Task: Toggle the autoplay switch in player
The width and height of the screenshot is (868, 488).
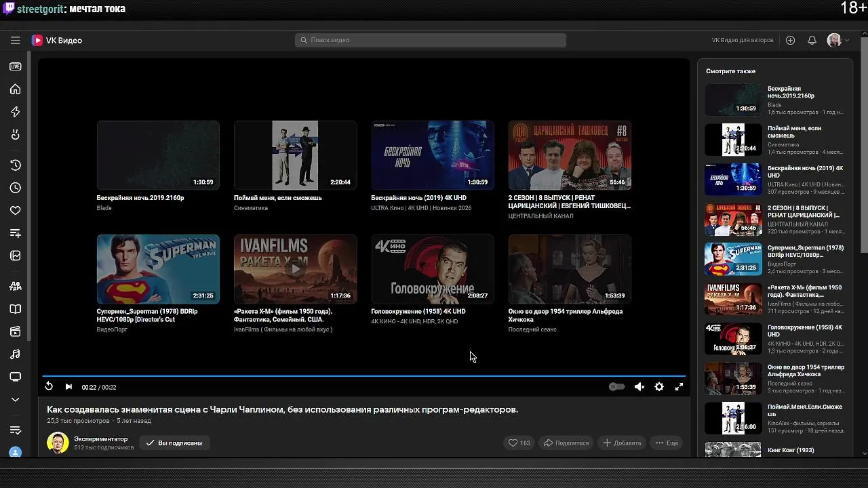Action: (x=616, y=386)
